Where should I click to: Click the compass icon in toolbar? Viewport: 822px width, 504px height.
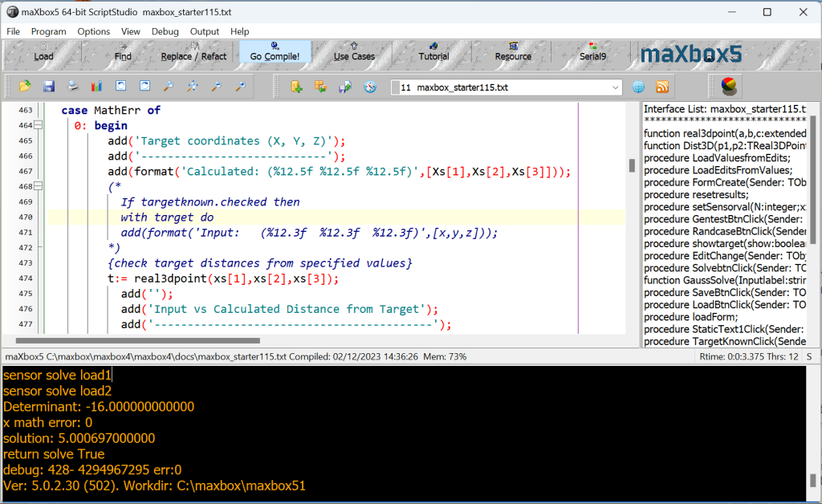click(370, 87)
